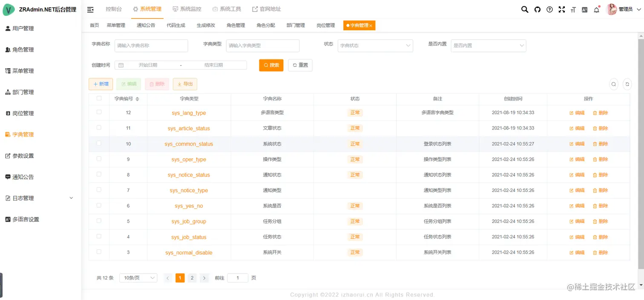
Task: Click the 管理员 user avatar
Action: (x=612, y=9)
